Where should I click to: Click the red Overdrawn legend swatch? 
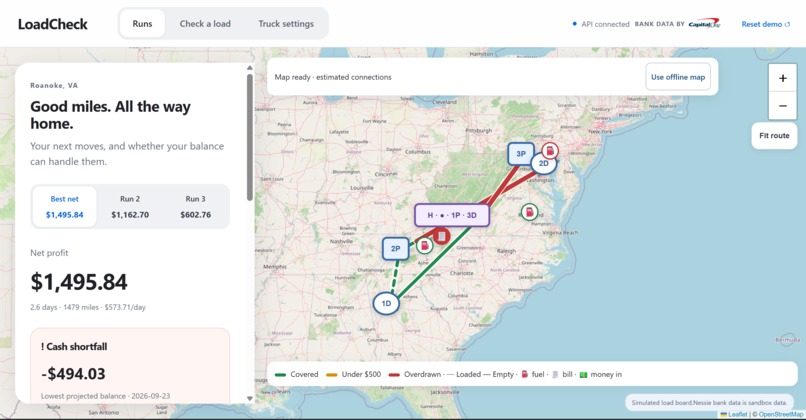pos(394,375)
